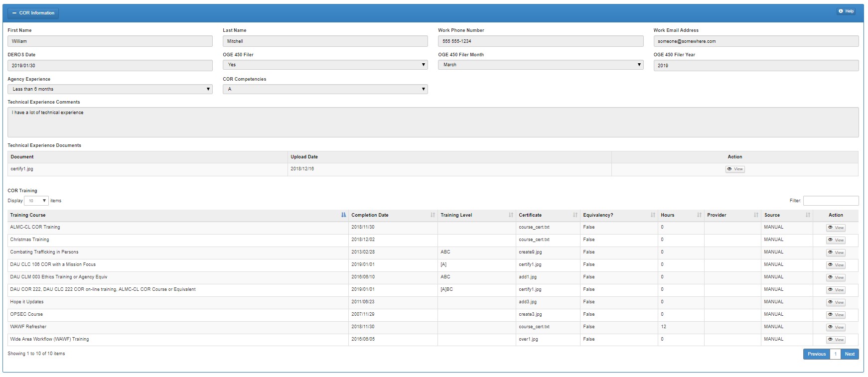Click the Work Phone Number field
Viewport: 868px width, 377px height.
point(541,41)
